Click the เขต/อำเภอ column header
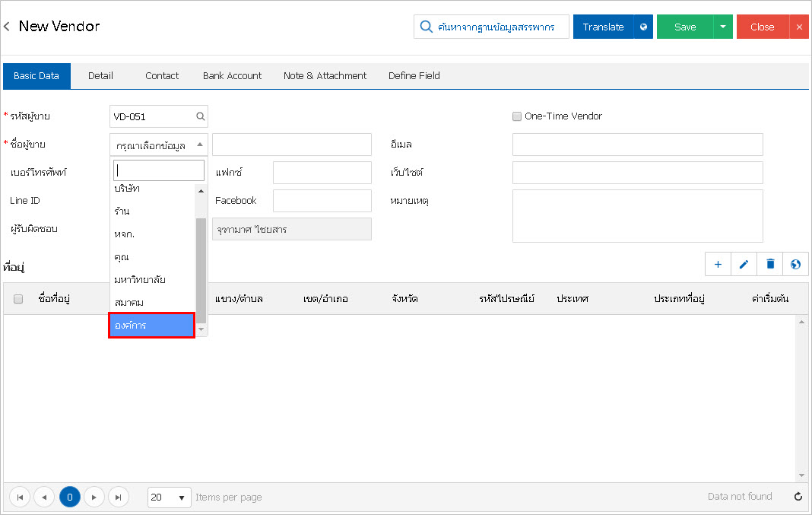Image resolution: width=812 pixels, height=515 pixels. coord(325,299)
